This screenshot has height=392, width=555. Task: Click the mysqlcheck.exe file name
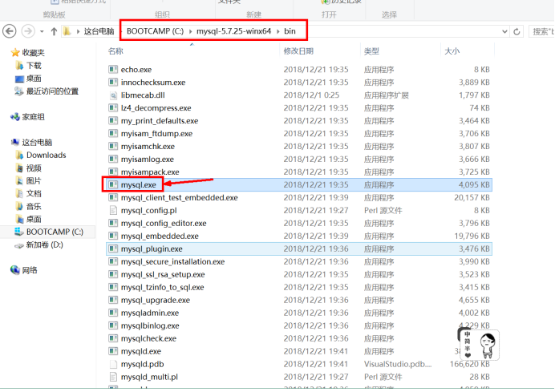[148, 338]
